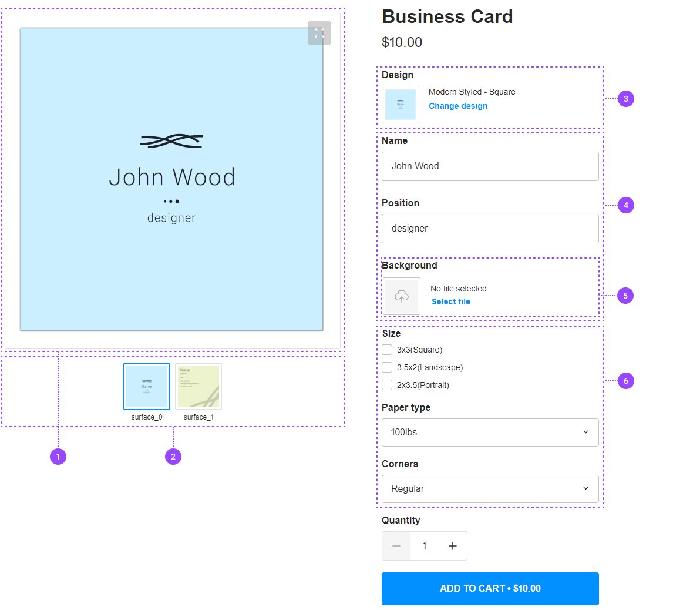The image size is (700, 610).
Task: Select the surface_0 thumbnail
Action: 147,387
